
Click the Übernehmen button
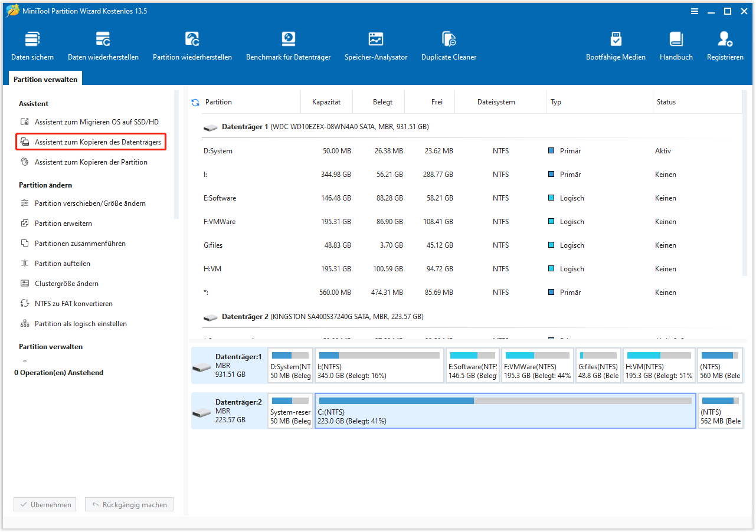(x=44, y=504)
